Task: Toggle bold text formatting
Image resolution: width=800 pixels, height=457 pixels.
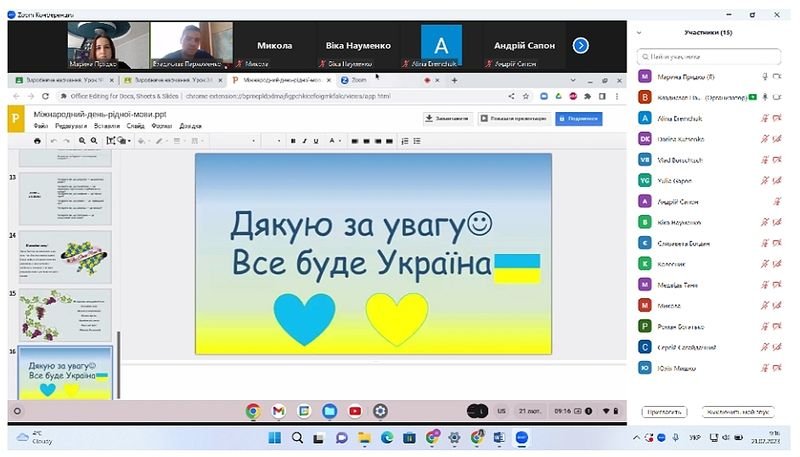Action: [x=292, y=141]
